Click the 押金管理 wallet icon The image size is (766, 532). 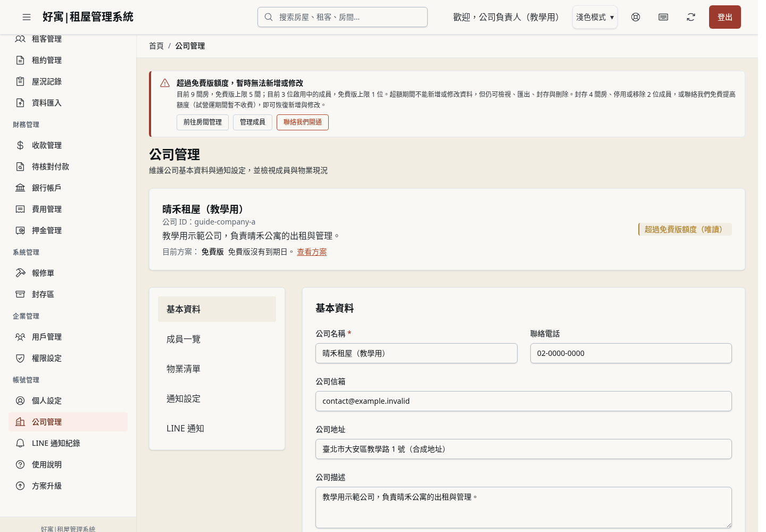(20, 230)
